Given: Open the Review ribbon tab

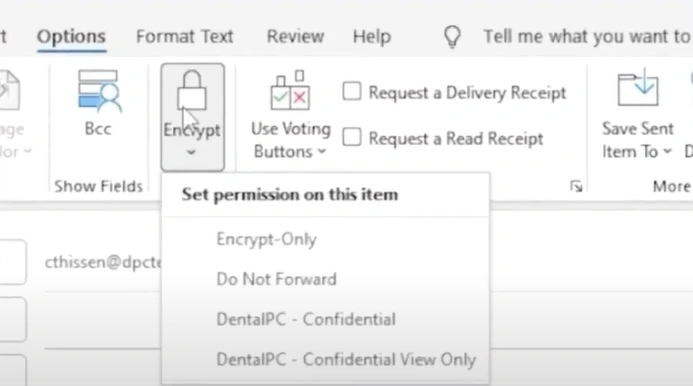Looking at the screenshot, I should click(x=295, y=37).
